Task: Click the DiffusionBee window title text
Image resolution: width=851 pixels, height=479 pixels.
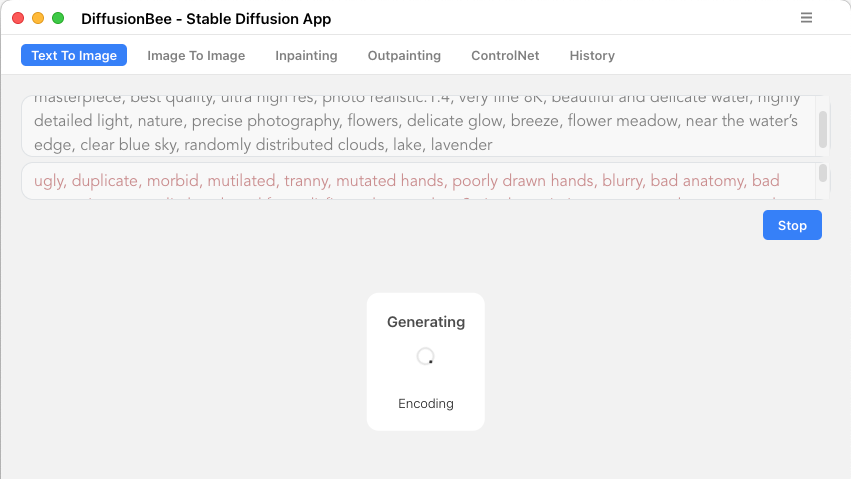Action: click(206, 18)
